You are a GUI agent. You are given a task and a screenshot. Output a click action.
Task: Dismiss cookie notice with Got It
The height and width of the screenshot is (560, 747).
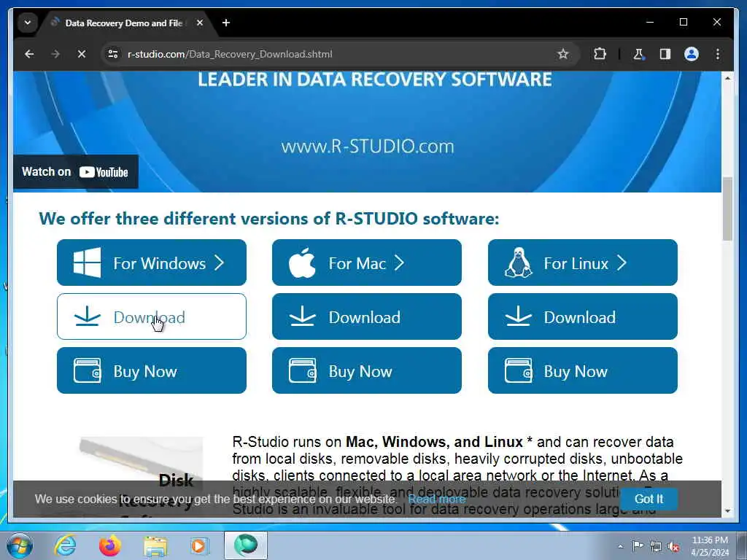point(649,499)
